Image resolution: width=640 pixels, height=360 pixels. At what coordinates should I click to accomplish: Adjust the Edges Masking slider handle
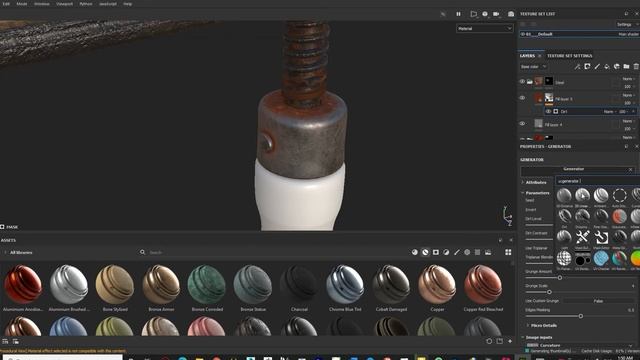(580, 316)
